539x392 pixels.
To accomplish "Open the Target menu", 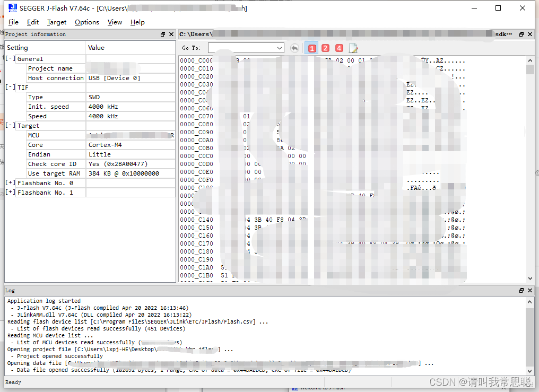I will click(x=57, y=22).
